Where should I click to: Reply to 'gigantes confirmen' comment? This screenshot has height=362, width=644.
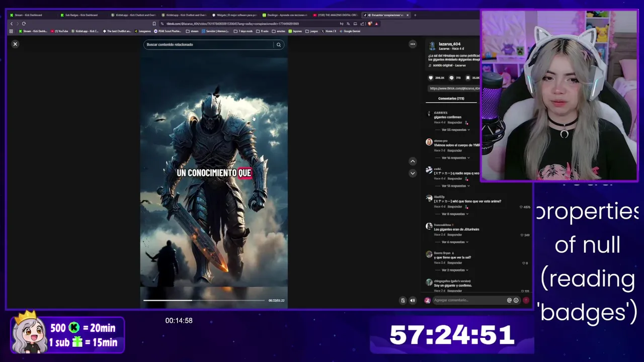[x=455, y=123]
